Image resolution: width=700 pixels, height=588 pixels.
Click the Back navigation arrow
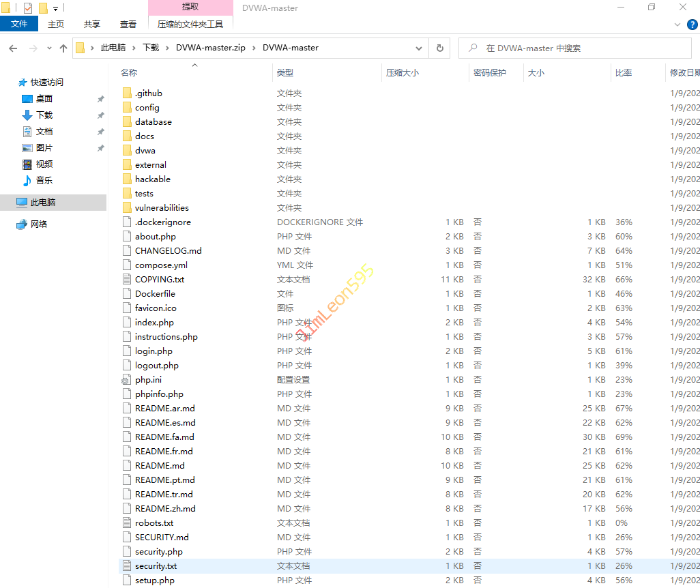click(13, 48)
